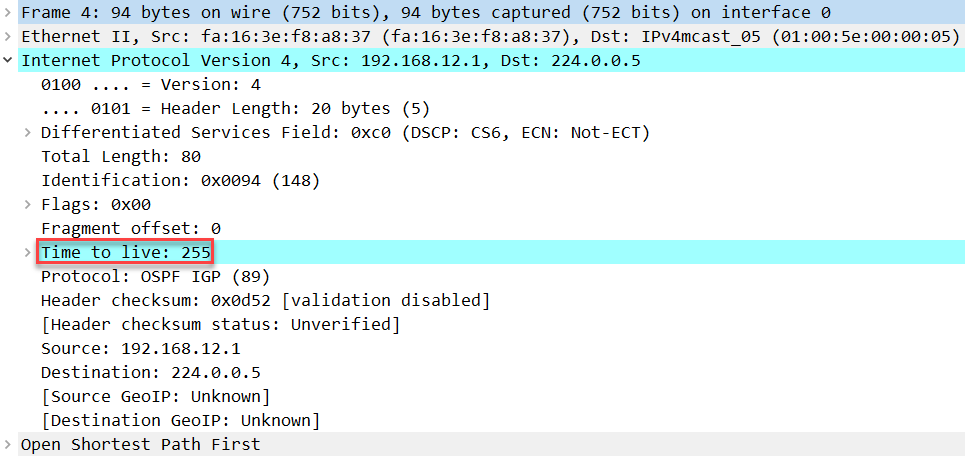Screen dimensions: 965x465
Task: Expand the Flags: 0x00 arrow
Action: tap(28, 204)
